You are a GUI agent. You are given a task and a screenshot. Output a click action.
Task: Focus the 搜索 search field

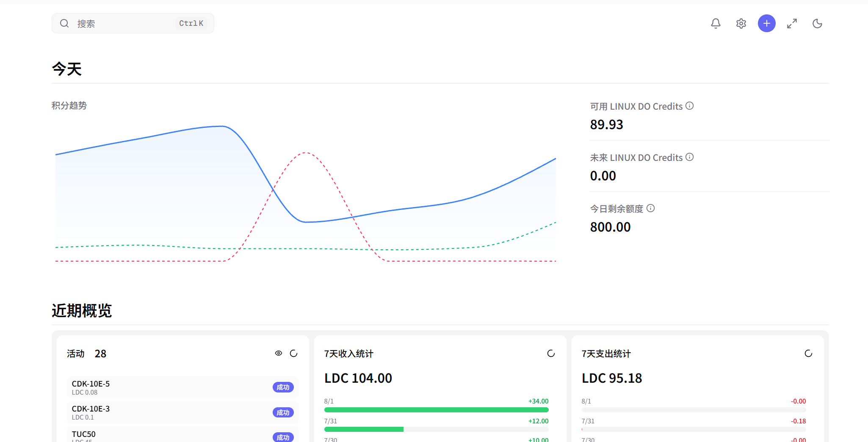point(133,23)
